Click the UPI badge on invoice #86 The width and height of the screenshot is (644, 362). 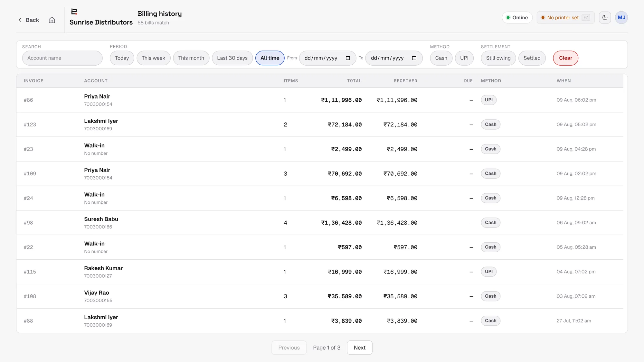coord(488,100)
